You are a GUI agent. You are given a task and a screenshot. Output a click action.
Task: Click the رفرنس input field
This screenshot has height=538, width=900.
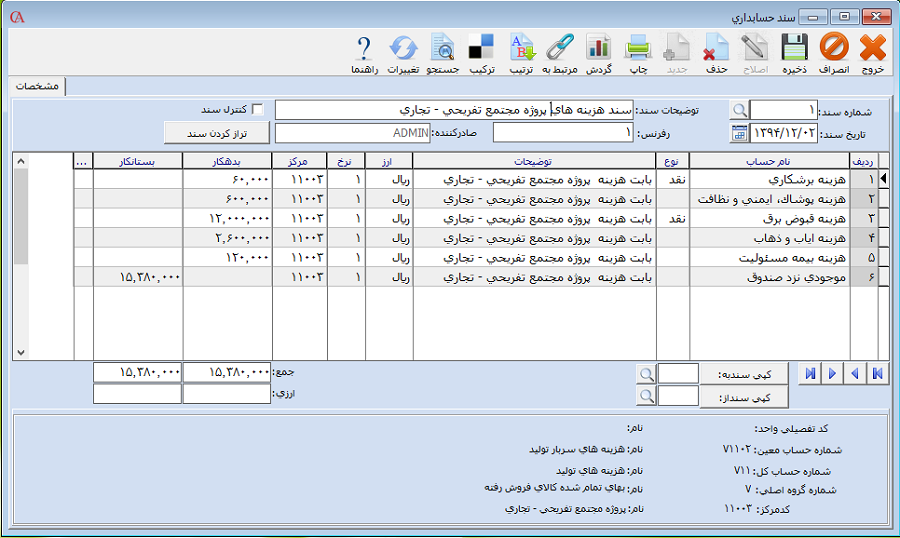click(563, 133)
